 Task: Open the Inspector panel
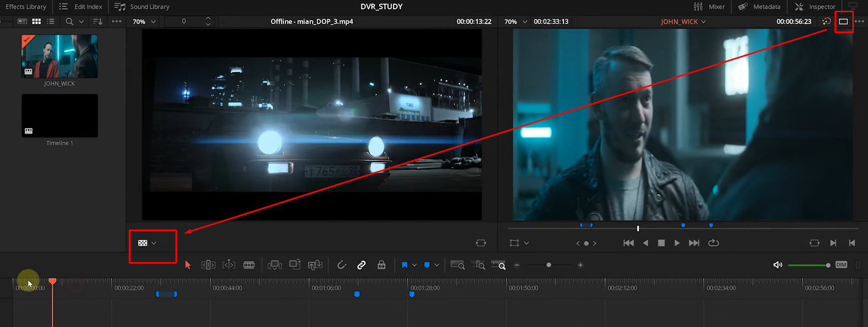pos(815,7)
